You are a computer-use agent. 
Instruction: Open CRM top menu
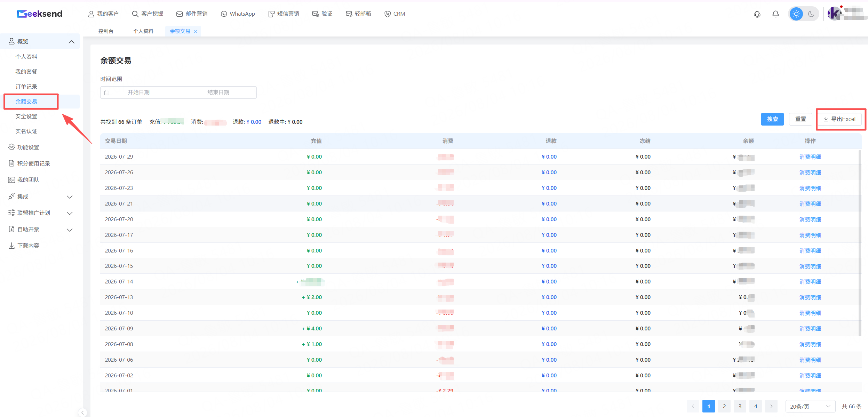tap(395, 14)
